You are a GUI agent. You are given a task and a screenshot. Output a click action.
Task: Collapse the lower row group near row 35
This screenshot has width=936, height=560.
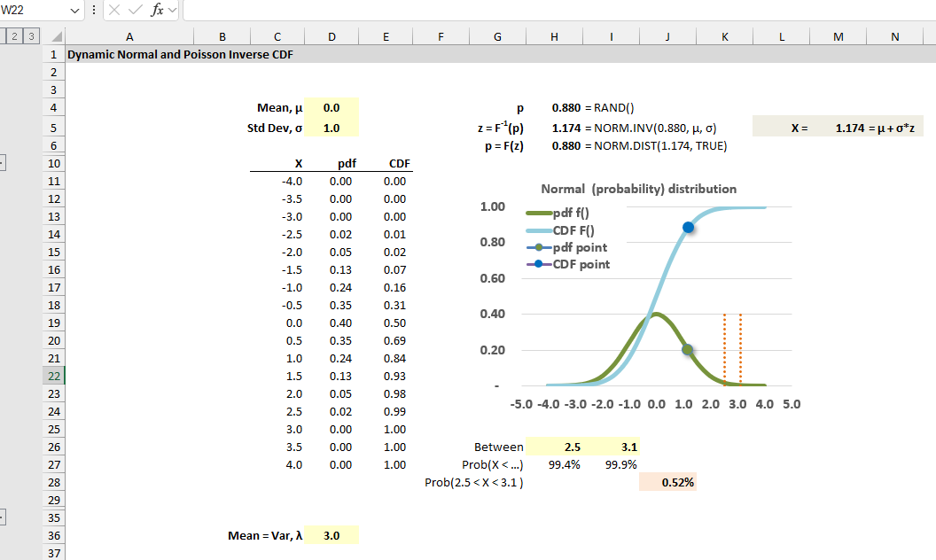4,515
